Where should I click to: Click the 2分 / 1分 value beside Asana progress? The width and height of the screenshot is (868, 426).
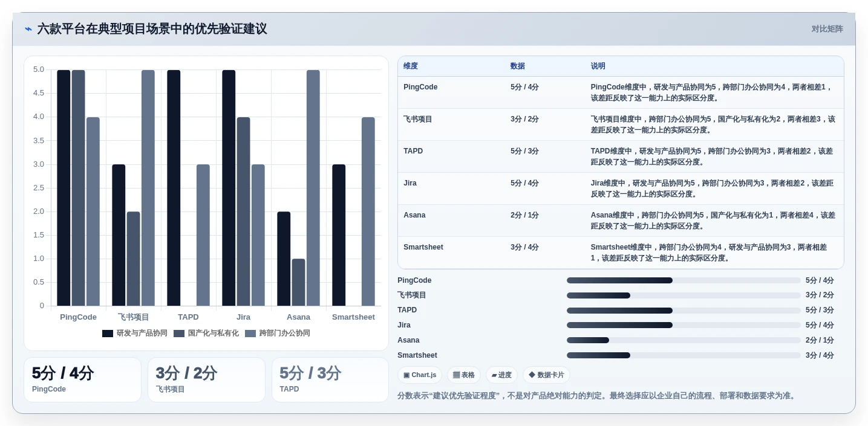point(820,340)
